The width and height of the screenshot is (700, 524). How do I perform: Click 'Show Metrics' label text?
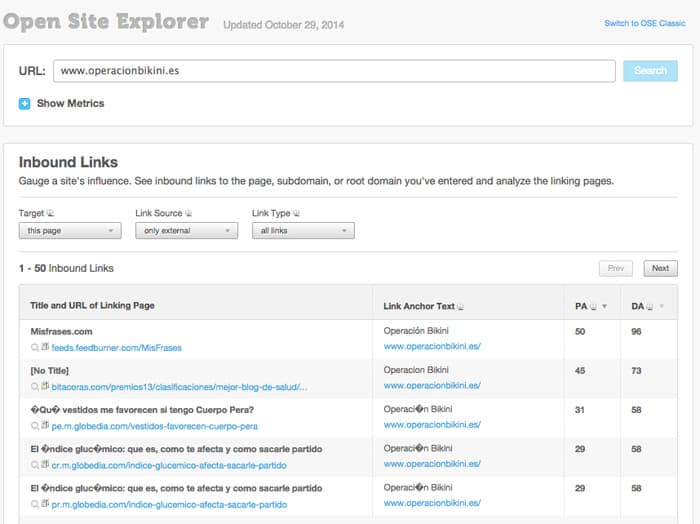(71, 104)
